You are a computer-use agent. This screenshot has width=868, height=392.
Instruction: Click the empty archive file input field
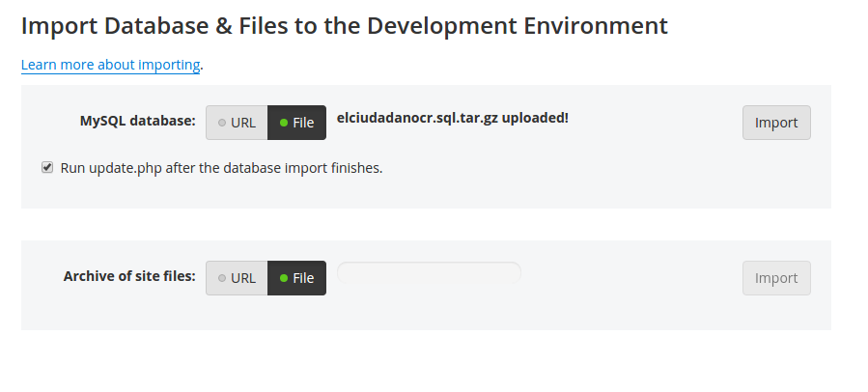[x=429, y=275]
